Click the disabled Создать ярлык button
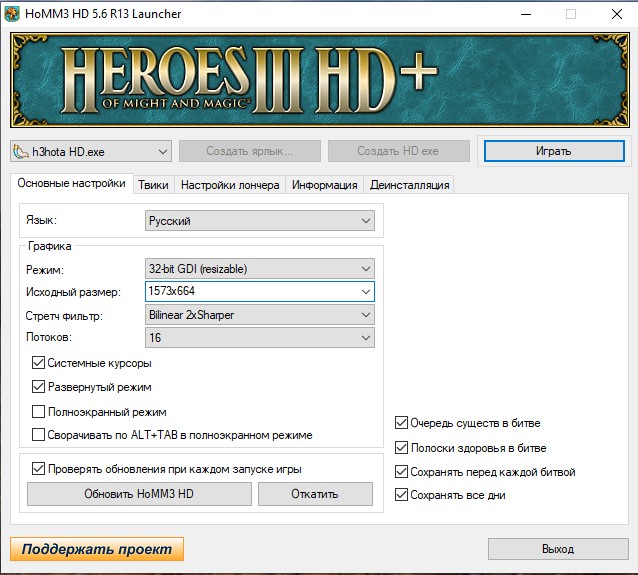The width and height of the screenshot is (638, 575). click(x=250, y=151)
